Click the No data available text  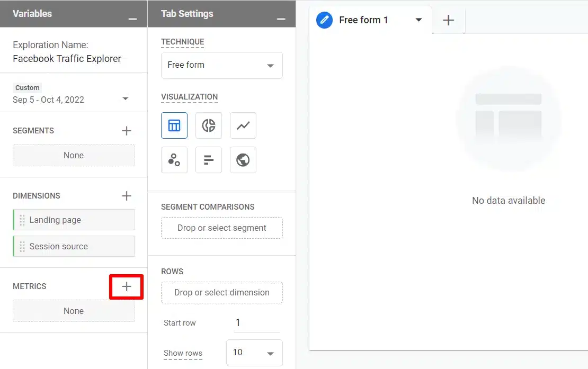click(x=509, y=201)
